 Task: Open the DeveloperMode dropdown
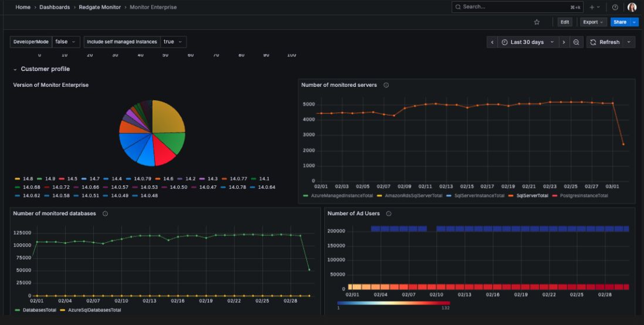pos(65,42)
